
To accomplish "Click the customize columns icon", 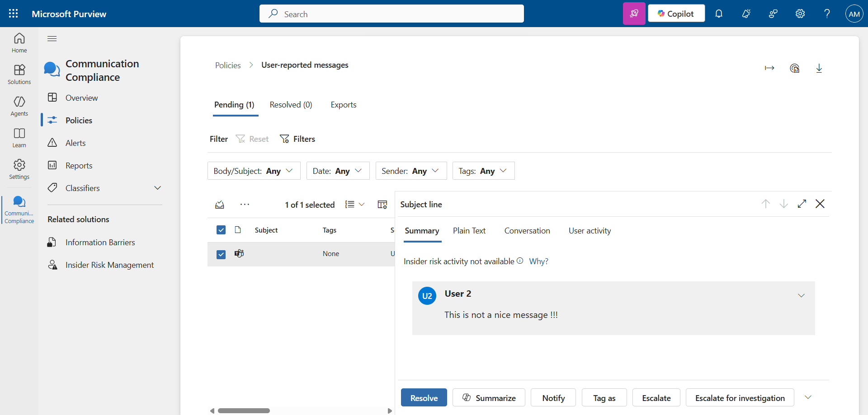I will pyautogui.click(x=382, y=205).
